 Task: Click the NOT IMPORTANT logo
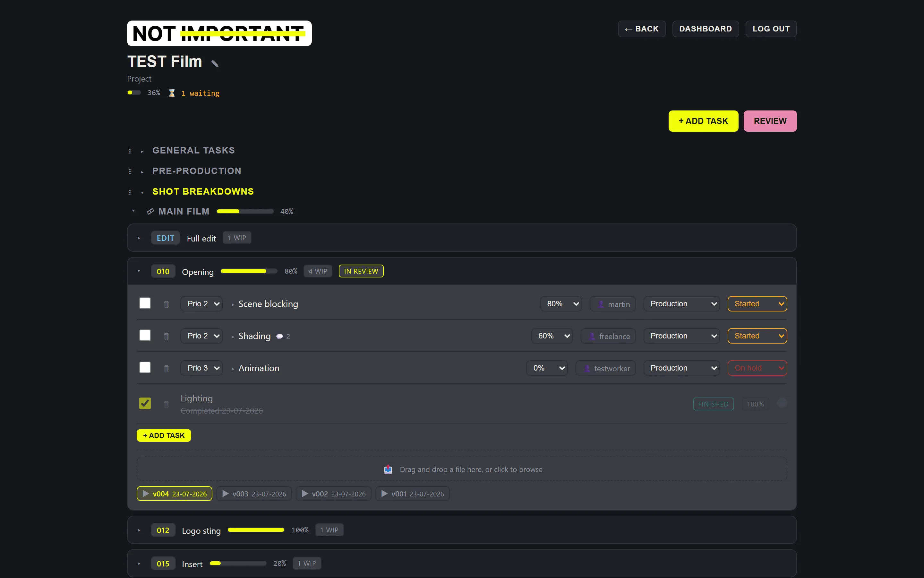219,33
